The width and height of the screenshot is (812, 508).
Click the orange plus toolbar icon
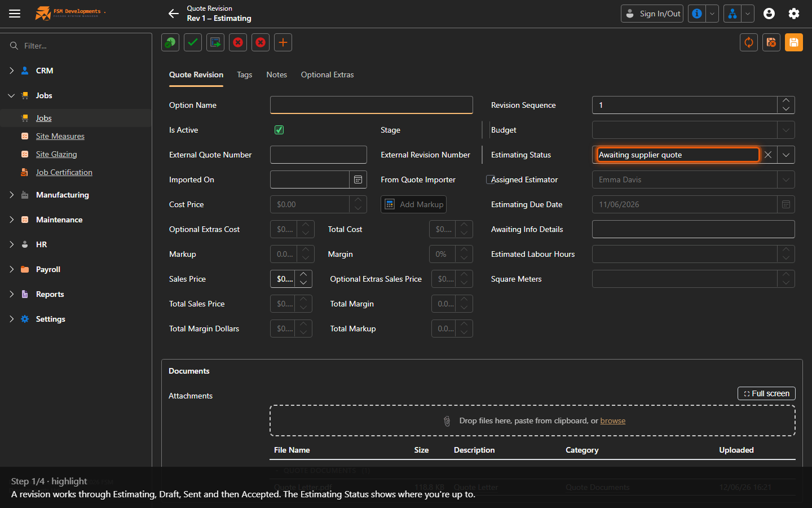click(x=283, y=42)
